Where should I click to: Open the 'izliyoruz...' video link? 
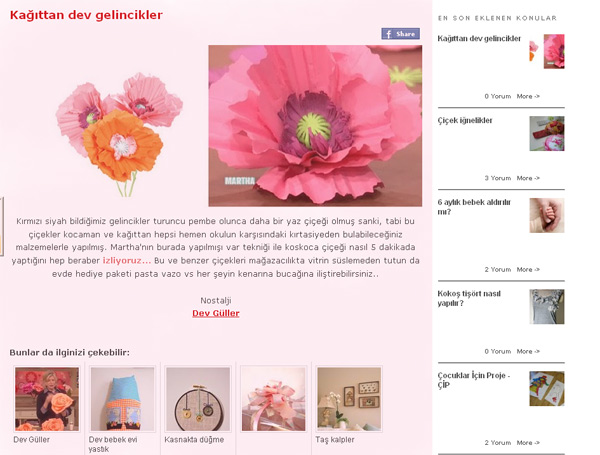coord(127,261)
